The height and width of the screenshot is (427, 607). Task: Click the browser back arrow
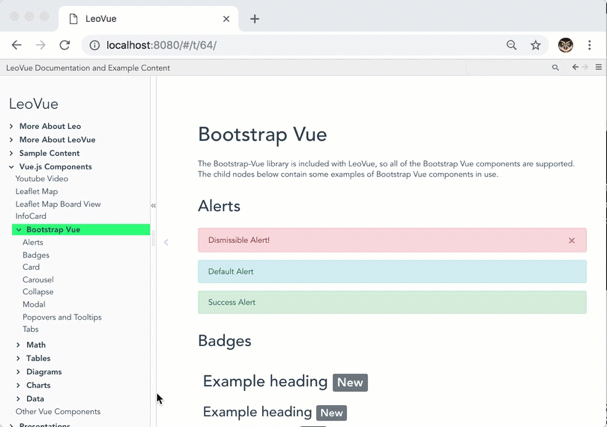point(17,45)
